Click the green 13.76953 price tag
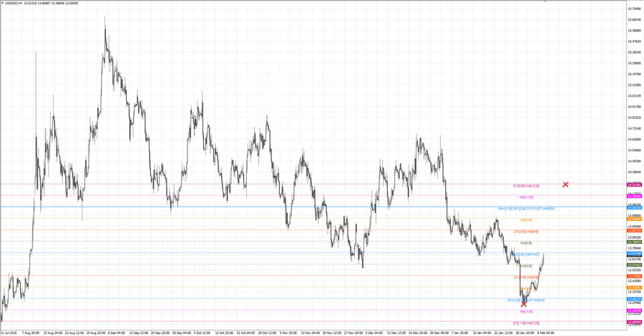The height and width of the screenshot is (336, 644). pos(635,242)
